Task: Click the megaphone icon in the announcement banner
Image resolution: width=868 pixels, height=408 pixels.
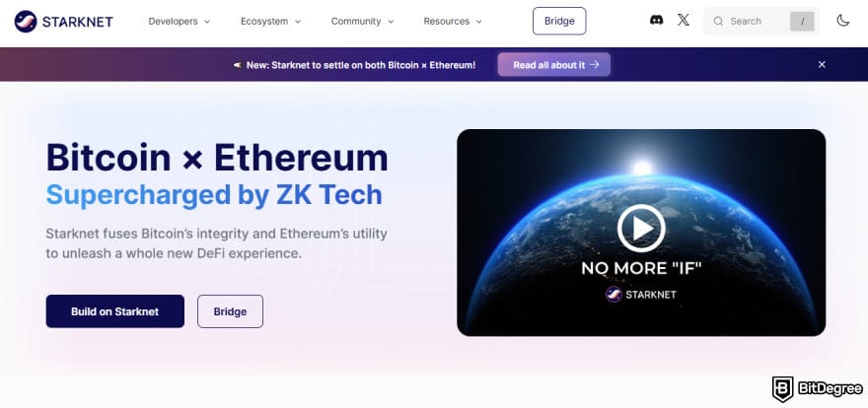Action: click(x=237, y=65)
